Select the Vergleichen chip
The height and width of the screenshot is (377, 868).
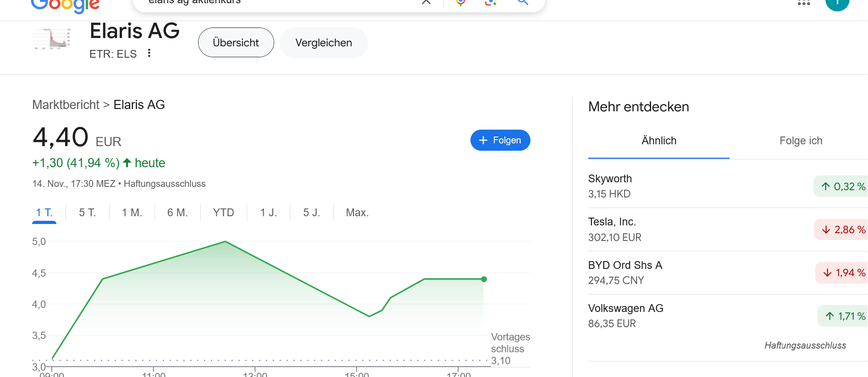pyautogui.click(x=323, y=43)
